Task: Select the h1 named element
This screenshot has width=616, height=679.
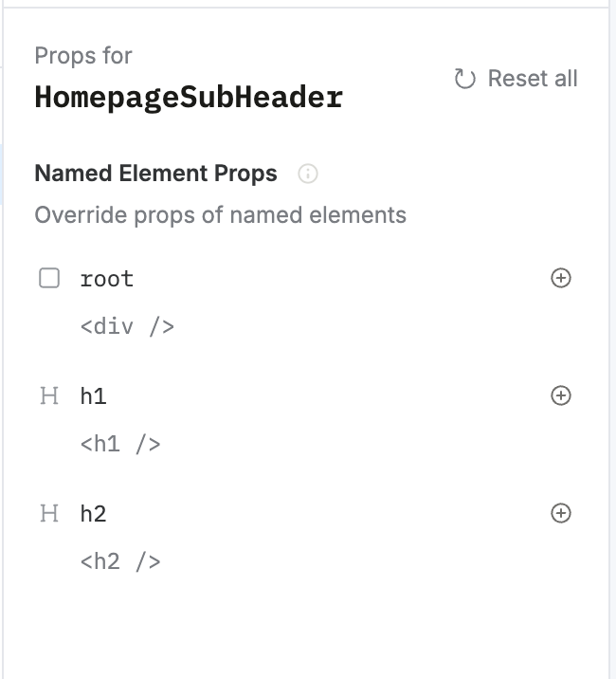Action: pos(94,396)
